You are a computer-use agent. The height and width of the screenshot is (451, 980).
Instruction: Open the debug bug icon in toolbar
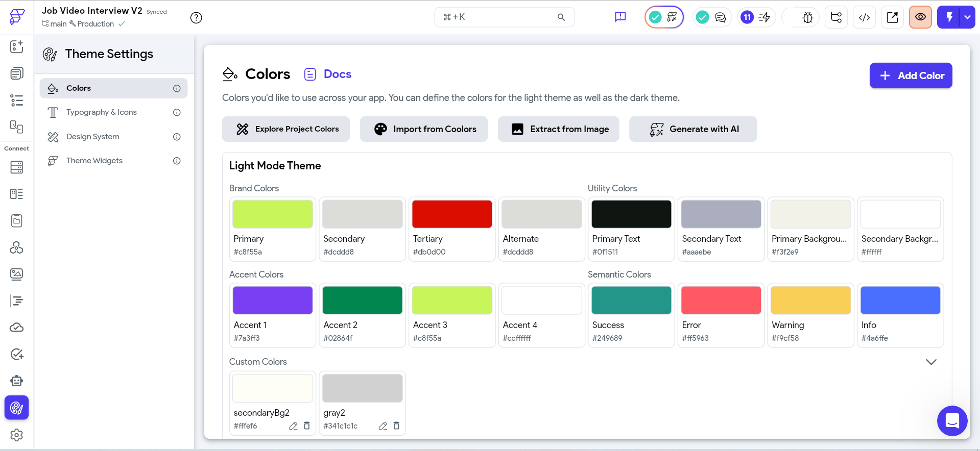tap(807, 17)
